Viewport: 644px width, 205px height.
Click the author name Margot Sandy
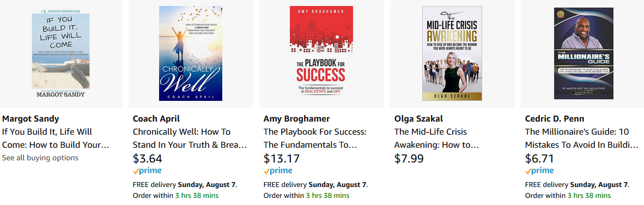[x=31, y=119]
